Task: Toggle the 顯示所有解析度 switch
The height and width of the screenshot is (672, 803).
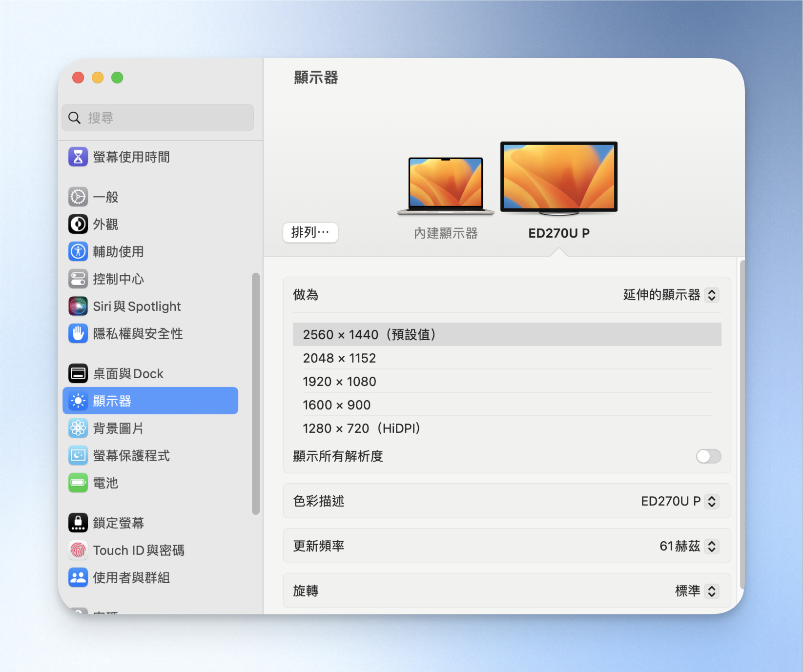Action: [708, 456]
